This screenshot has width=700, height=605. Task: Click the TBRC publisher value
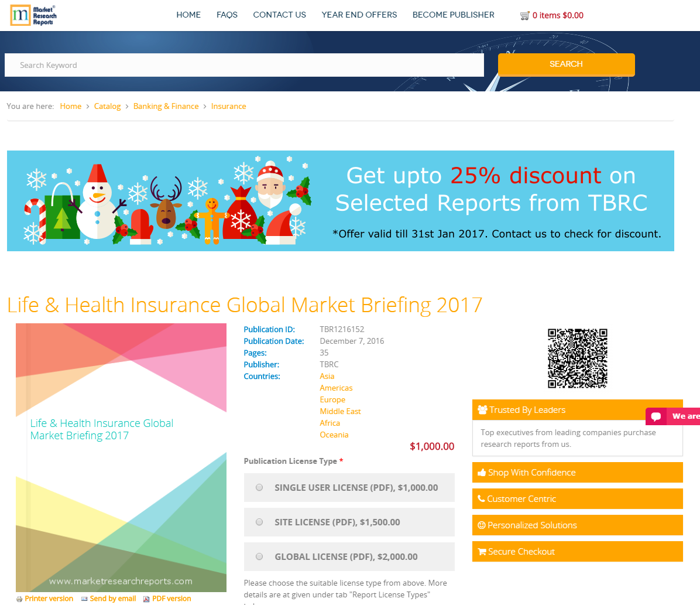(x=329, y=365)
